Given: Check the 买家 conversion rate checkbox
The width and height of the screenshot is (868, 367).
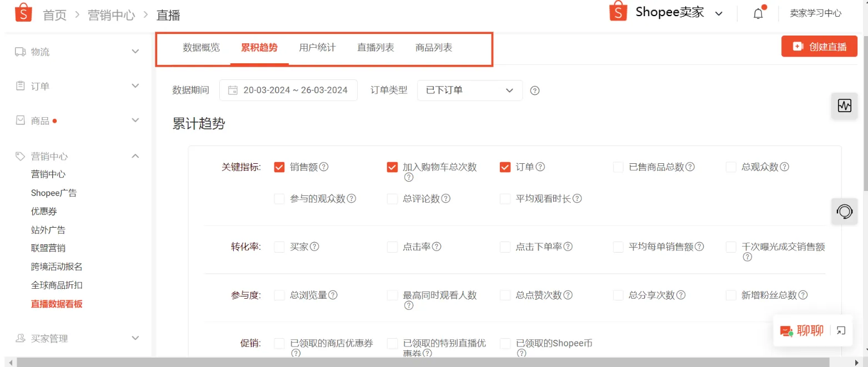Looking at the screenshot, I should [279, 247].
